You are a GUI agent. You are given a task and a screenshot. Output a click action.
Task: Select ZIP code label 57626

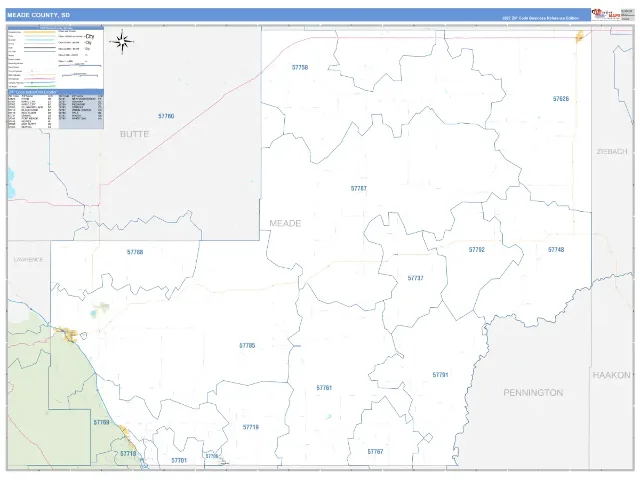(x=561, y=99)
